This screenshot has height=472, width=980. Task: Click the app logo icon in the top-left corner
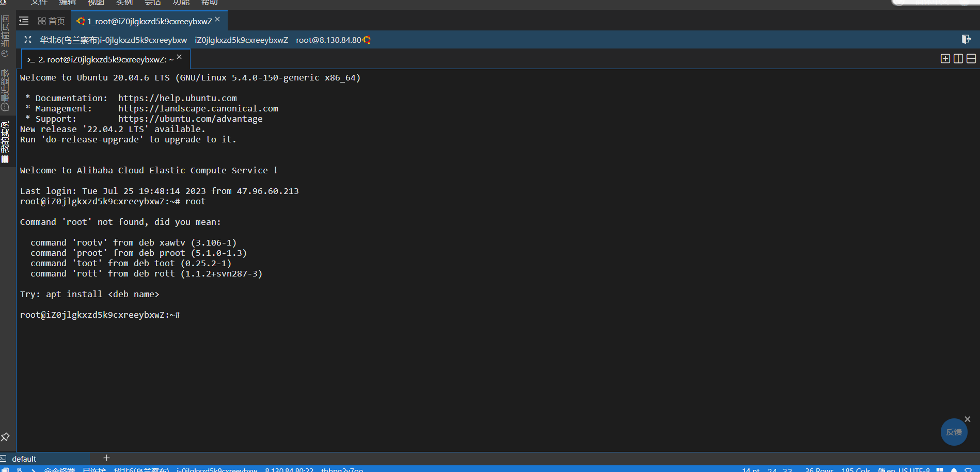3,2
